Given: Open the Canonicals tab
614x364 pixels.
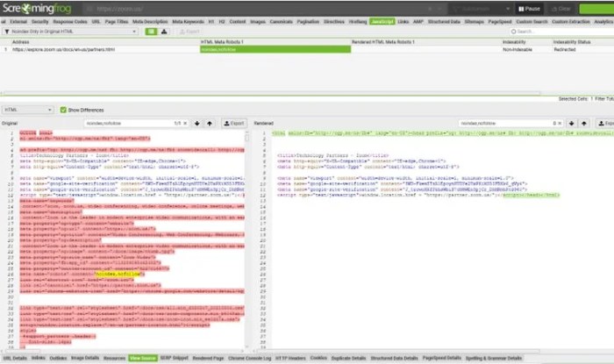Looking at the screenshot, I should 282,22.
